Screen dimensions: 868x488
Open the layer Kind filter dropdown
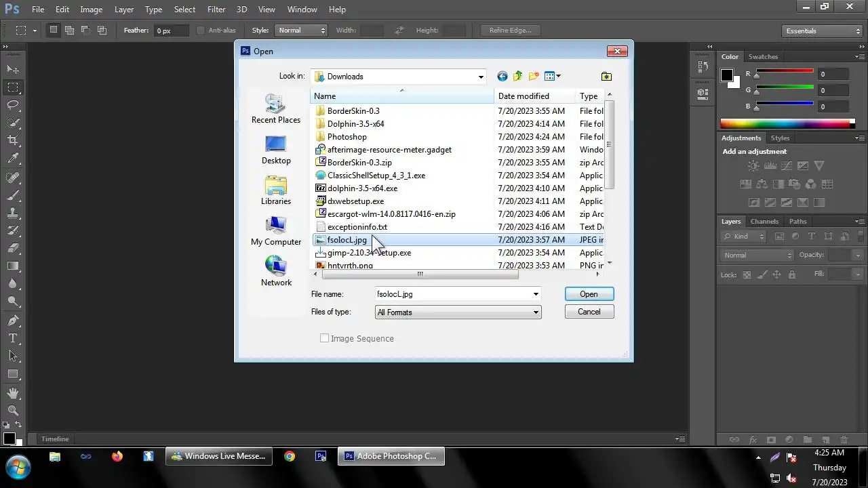744,237
